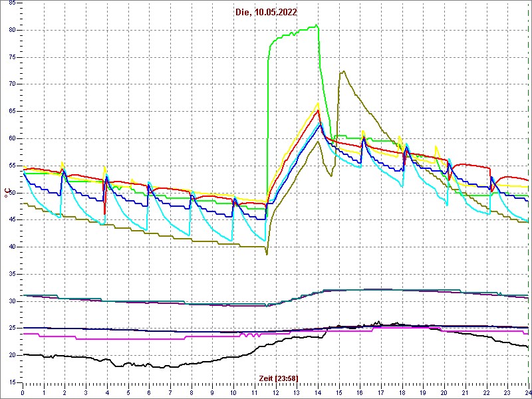Click hour '4' on the time axis
Screen dimensions: 532x399
click(x=107, y=393)
